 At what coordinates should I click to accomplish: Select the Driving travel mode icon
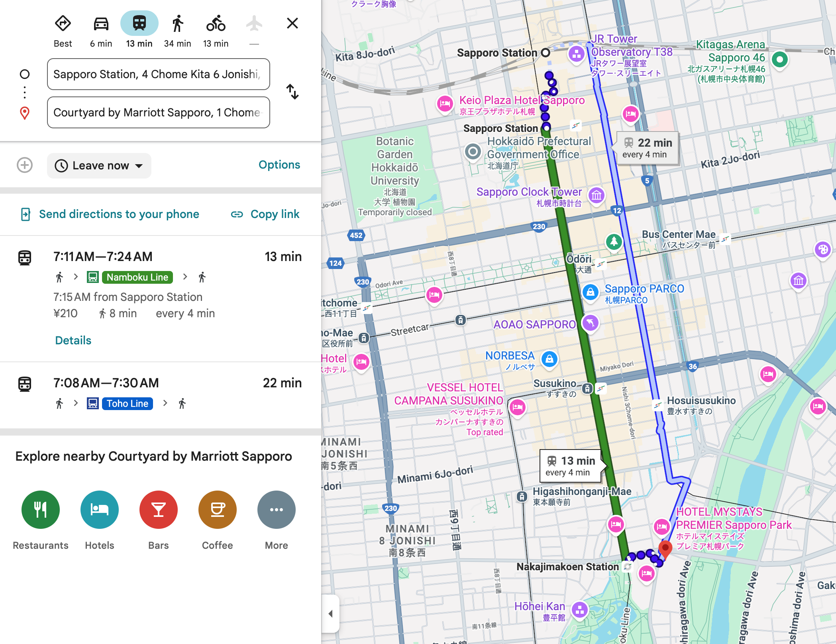(101, 24)
